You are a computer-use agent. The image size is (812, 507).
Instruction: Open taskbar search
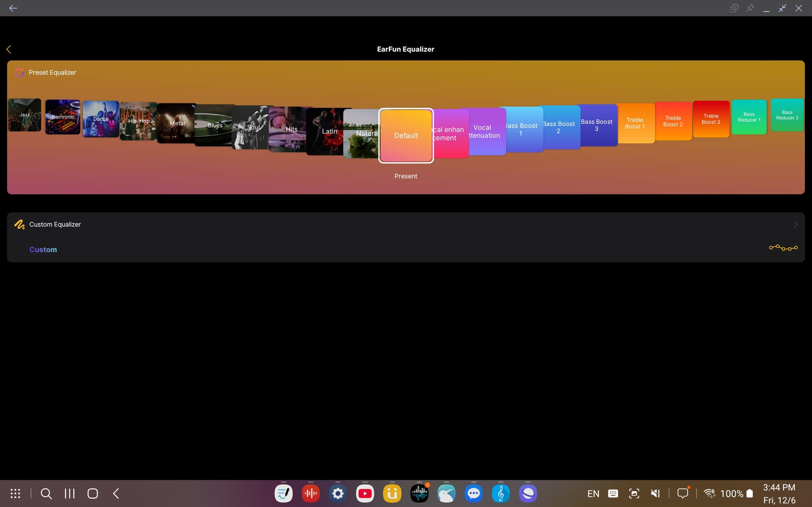[46, 494]
